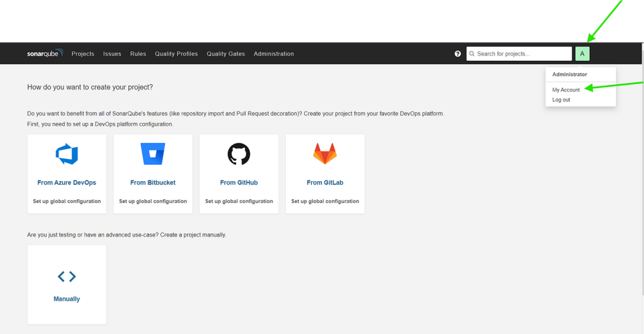Screen dimensions: 644x334
Task: Click the search magnifier icon
Action: tap(472, 54)
